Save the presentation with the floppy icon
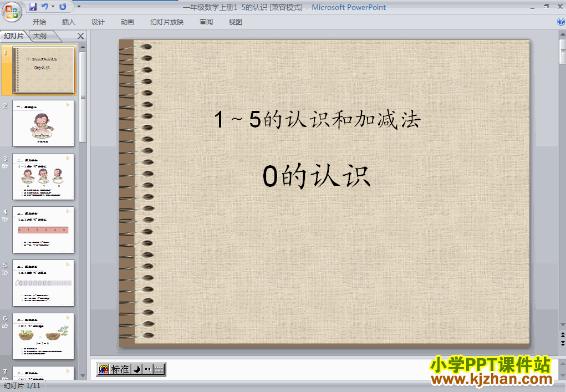Viewport: 566px width, 392px height. (33, 7)
